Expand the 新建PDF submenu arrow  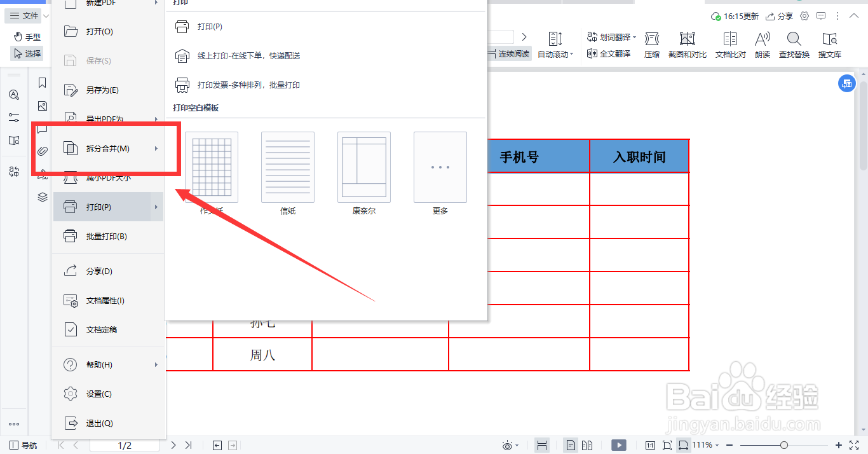pos(156,3)
